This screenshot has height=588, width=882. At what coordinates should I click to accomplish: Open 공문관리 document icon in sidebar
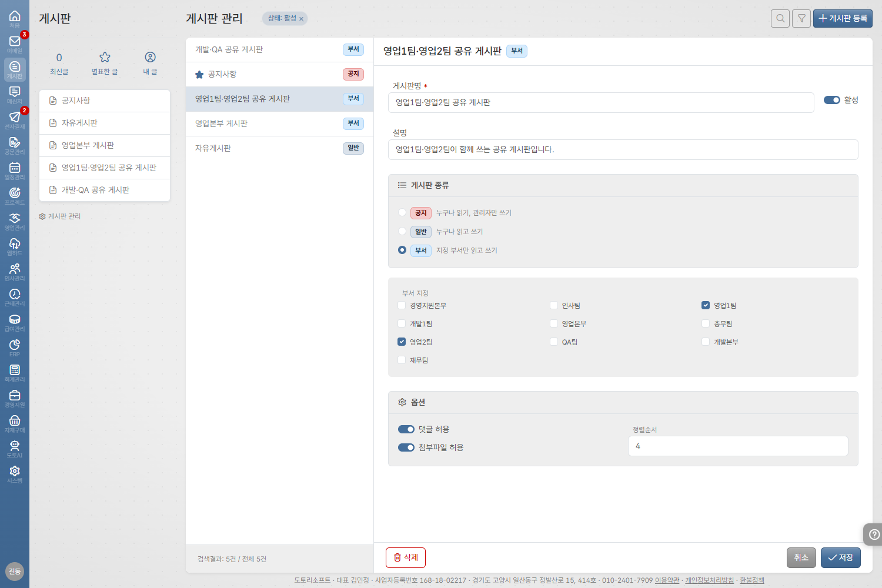[x=15, y=146]
